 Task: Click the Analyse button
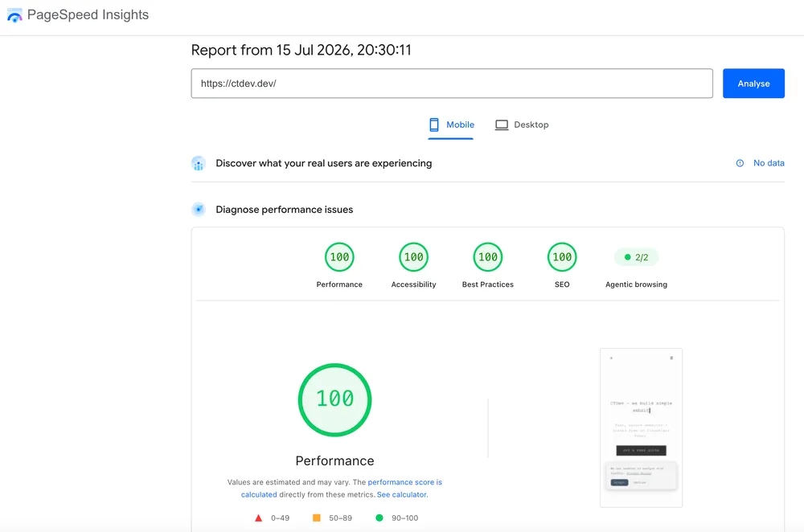point(753,84)
